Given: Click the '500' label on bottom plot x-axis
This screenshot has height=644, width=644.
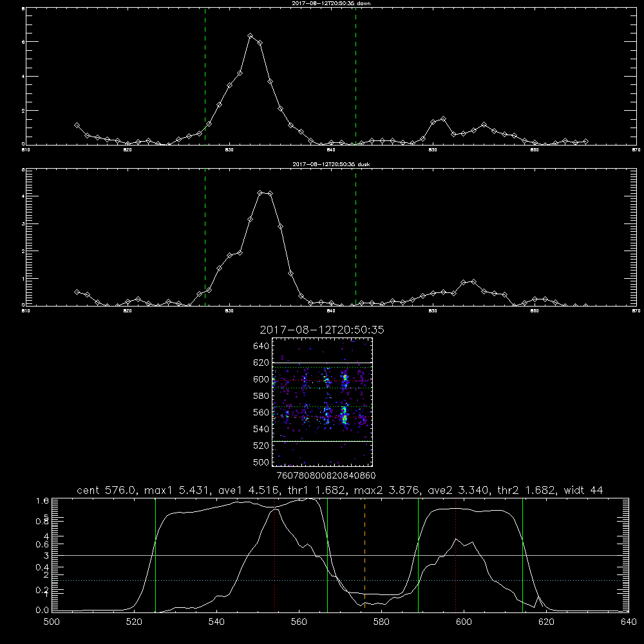Looking at the screenshot, I should click(x=52, y=622).
